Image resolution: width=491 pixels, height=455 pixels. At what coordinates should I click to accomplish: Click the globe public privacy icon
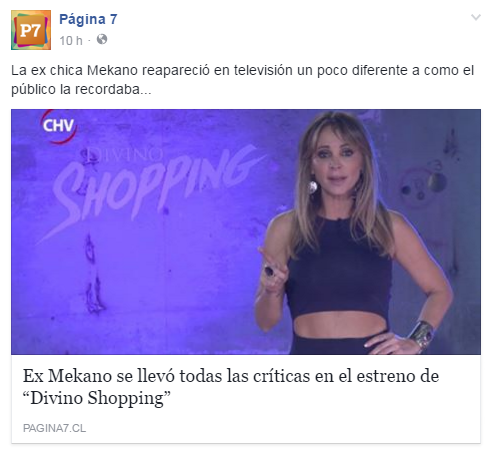pos(102,39)
